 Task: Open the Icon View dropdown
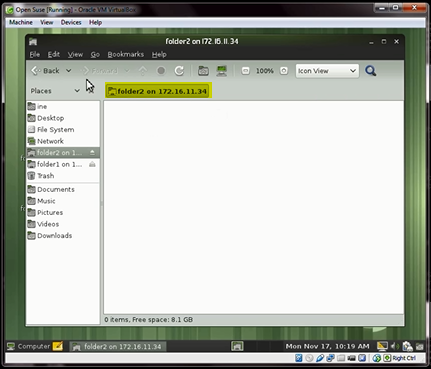pyautogui.click(x=327, y=71)
